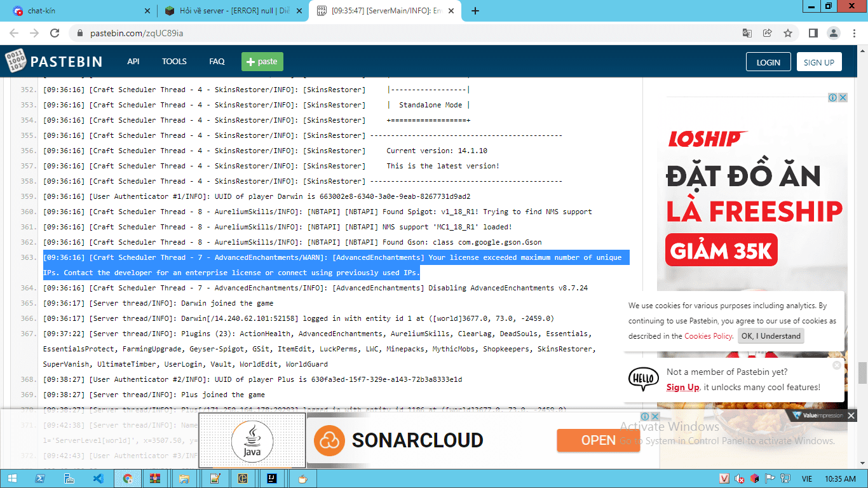Click the 'Standalone Mode' log line
Image resolution: width=868 pixels, height=488 pixels.
(257, 105)
